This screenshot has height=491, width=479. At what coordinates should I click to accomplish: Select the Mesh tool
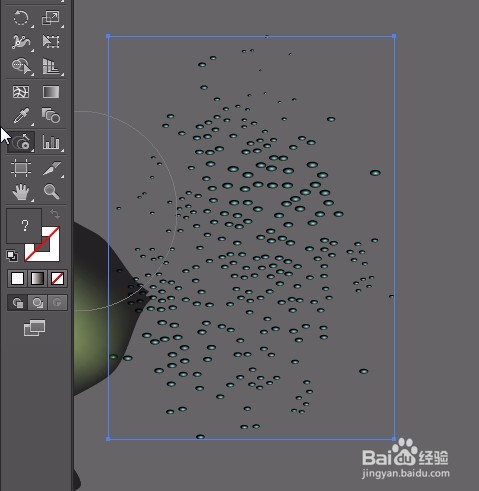(x=21, y=92)
